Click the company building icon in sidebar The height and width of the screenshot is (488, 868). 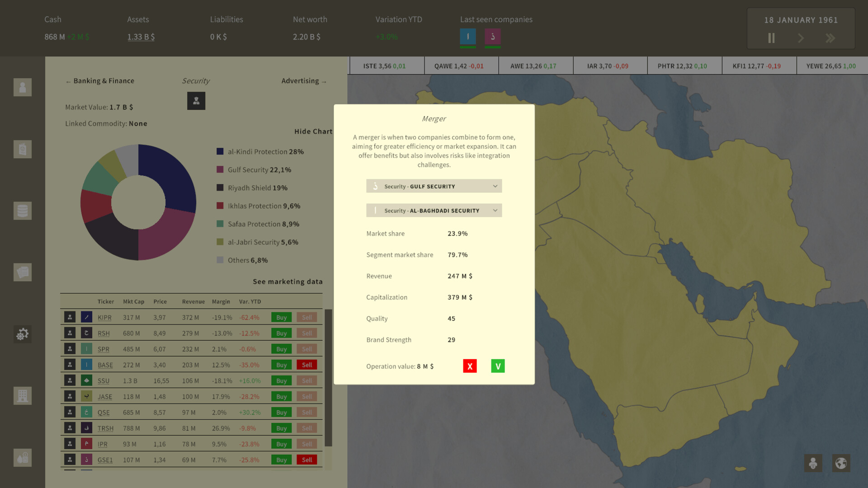click(x=22, y=396)
